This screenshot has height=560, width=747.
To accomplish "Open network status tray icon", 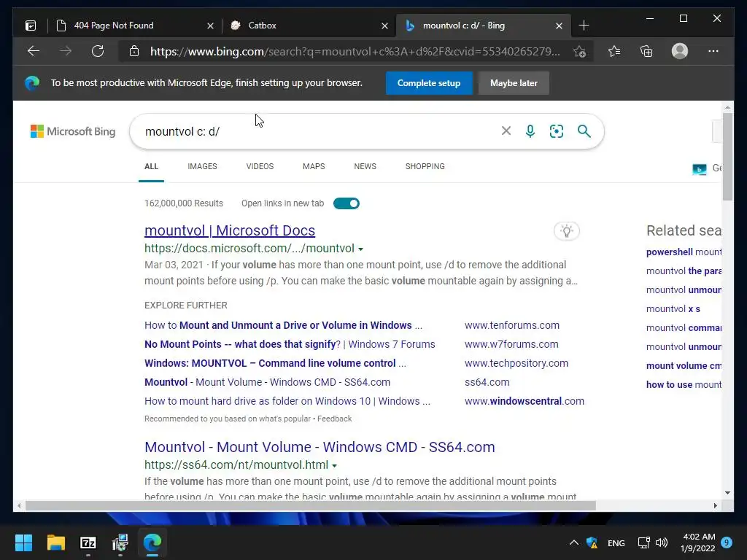I will (x=643, y=542).
